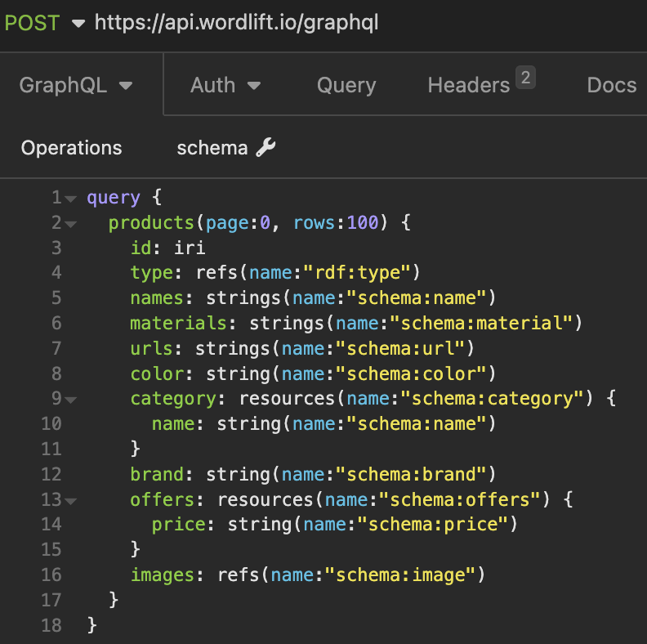Click "products" in the editor
Image resolution: width=647 pixels, height=644 pixels.
click(151, 223)
